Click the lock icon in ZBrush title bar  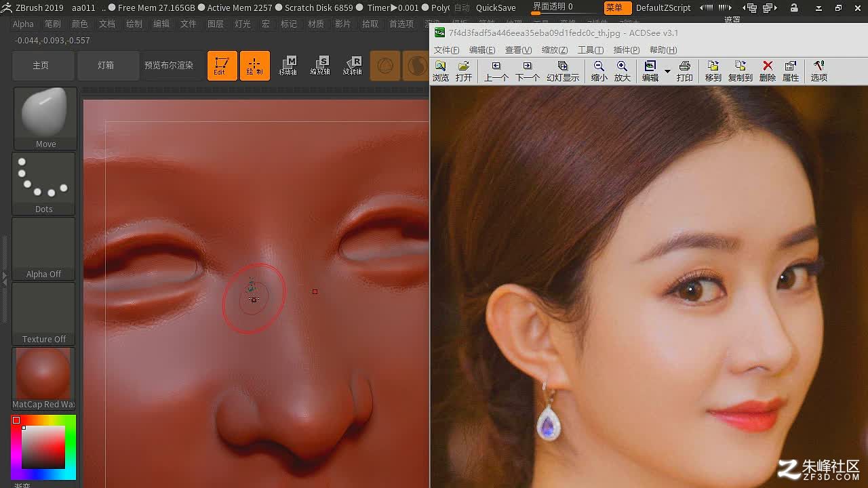click(794, 8)
